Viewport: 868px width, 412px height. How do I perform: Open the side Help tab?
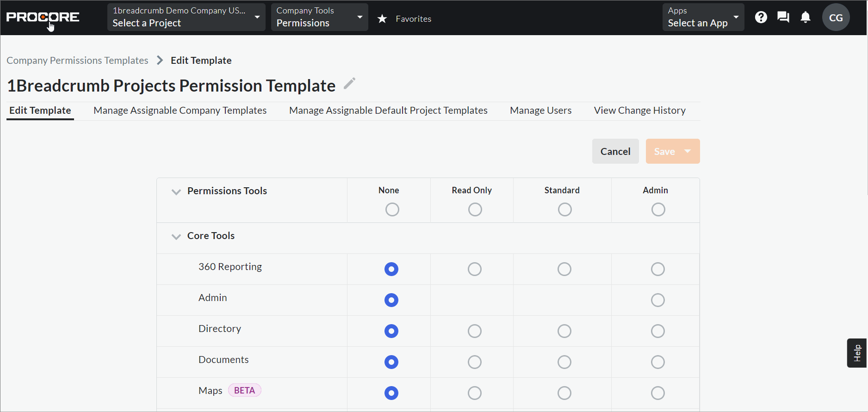(x=857, y=353)
